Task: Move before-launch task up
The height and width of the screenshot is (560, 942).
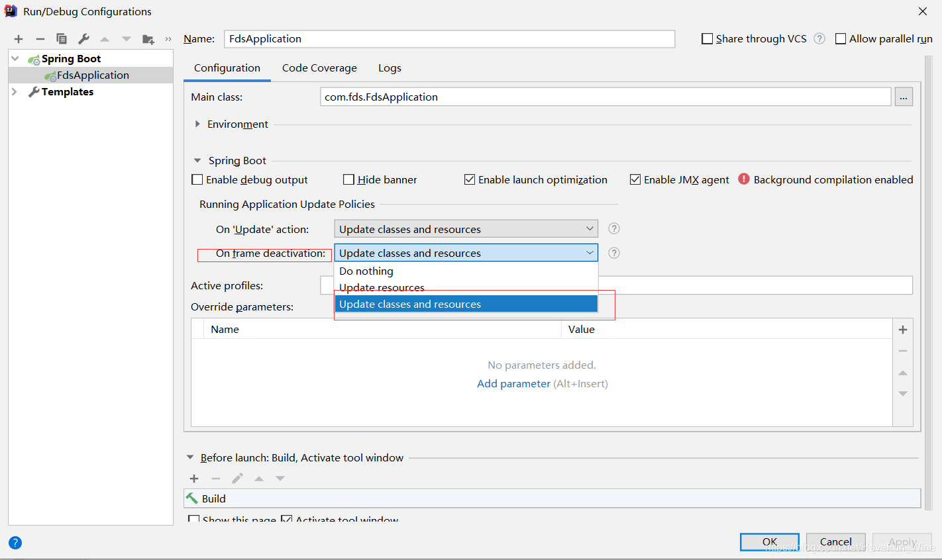Action: [x=259, y=479]
